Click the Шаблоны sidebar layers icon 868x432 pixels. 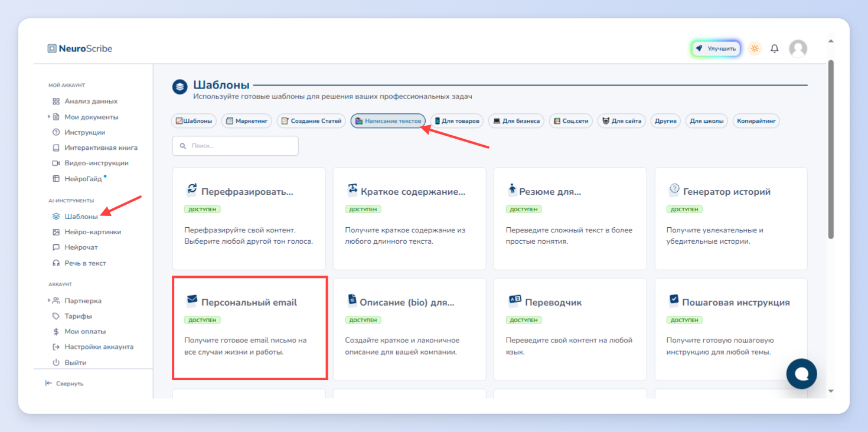pyautogui.click(x=56, y=217)
